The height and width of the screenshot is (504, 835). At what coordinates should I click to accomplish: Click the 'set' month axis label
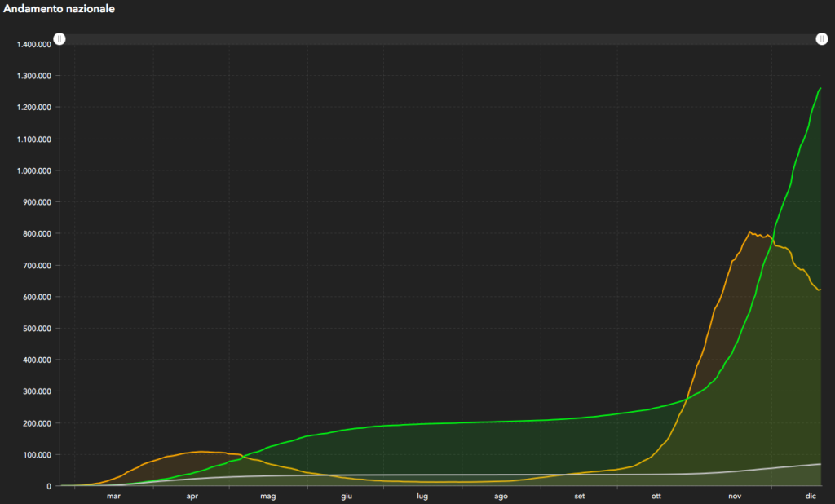coord(579,496)
